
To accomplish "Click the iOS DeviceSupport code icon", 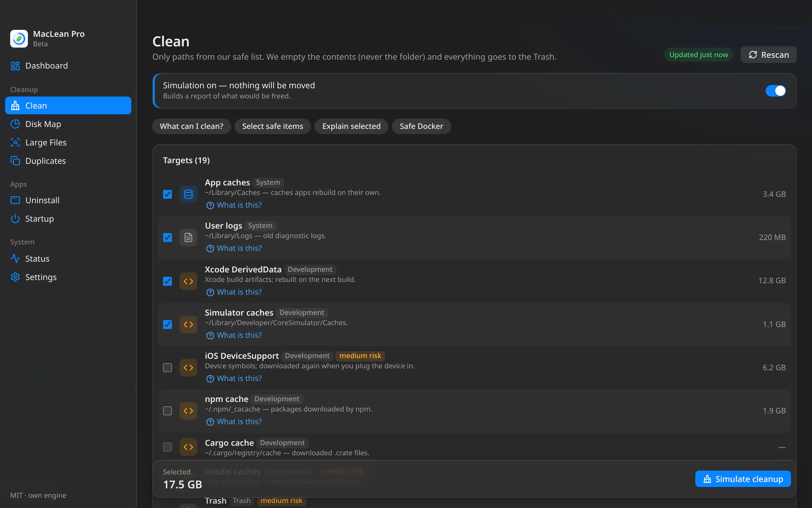I will tap(188, 368).
